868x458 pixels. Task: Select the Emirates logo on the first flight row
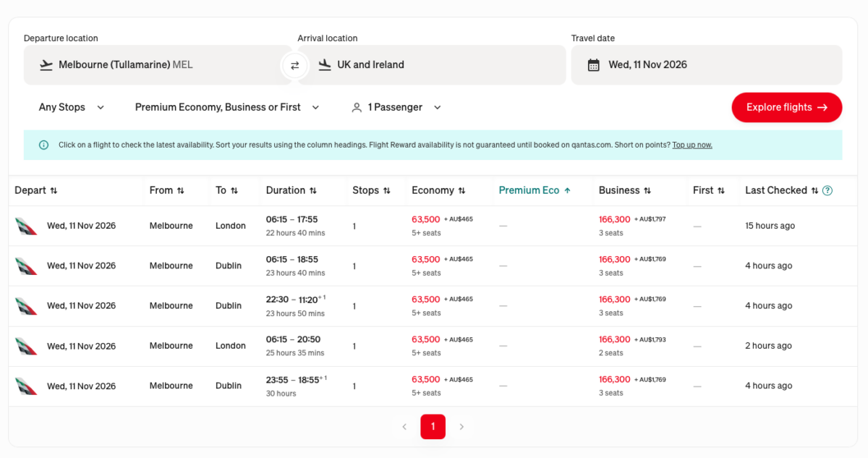coord(27,225)
